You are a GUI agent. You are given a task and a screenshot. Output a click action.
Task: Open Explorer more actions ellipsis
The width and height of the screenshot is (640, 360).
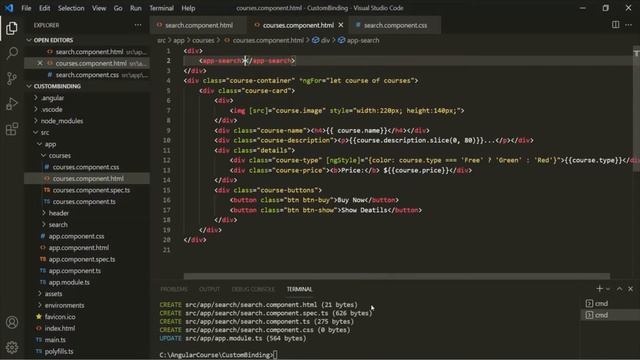click(138, 25)
